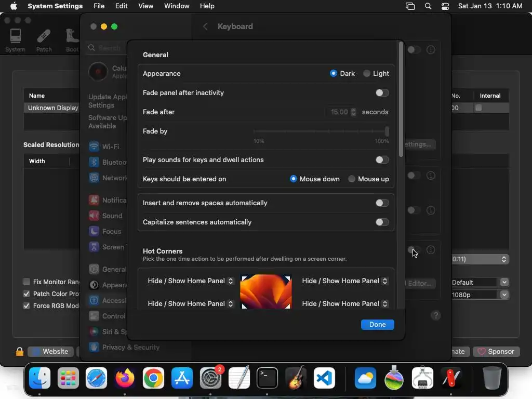The image size is (532, 399).
Task: Open TextEdit from the Dock
Action: tap(239, 378)
